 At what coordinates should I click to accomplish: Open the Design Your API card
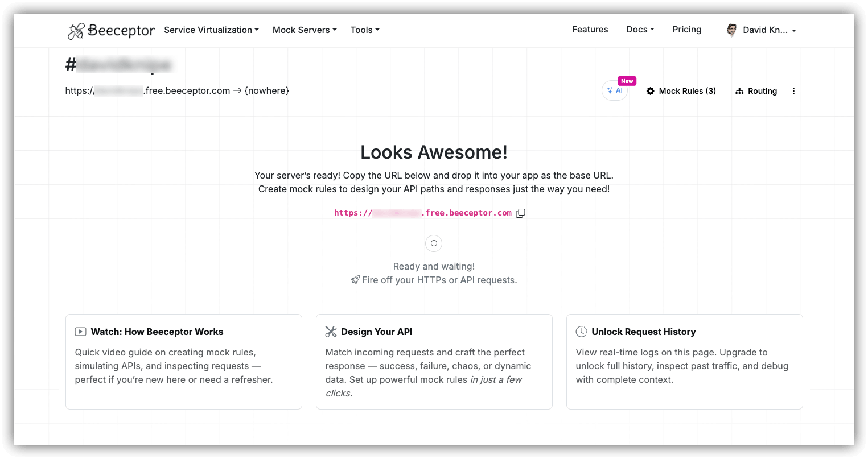tap(434, 362)
